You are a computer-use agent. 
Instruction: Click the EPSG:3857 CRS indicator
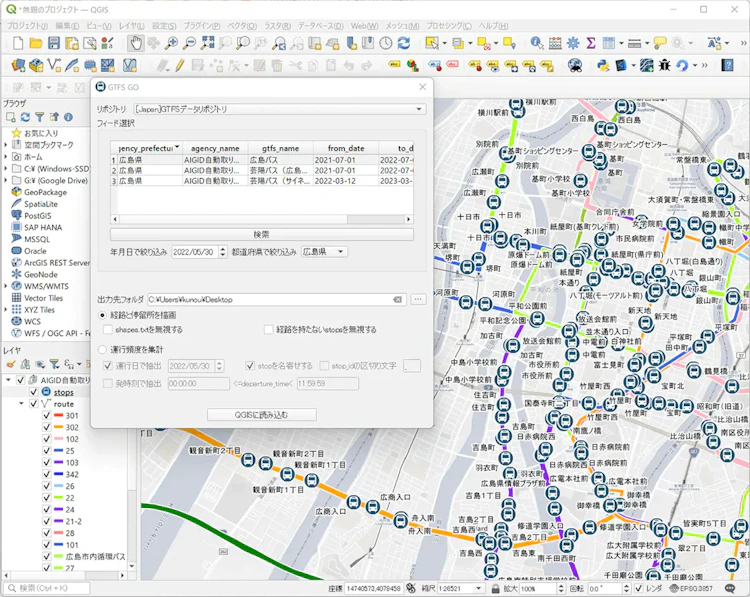pyautogui.click(x=692, y=588)
